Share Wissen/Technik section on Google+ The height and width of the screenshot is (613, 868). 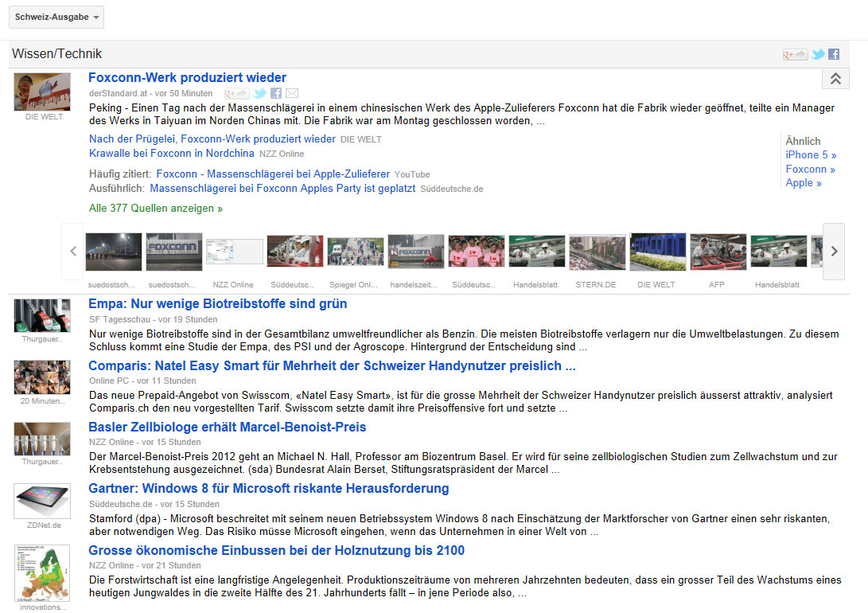click(794, 54)
